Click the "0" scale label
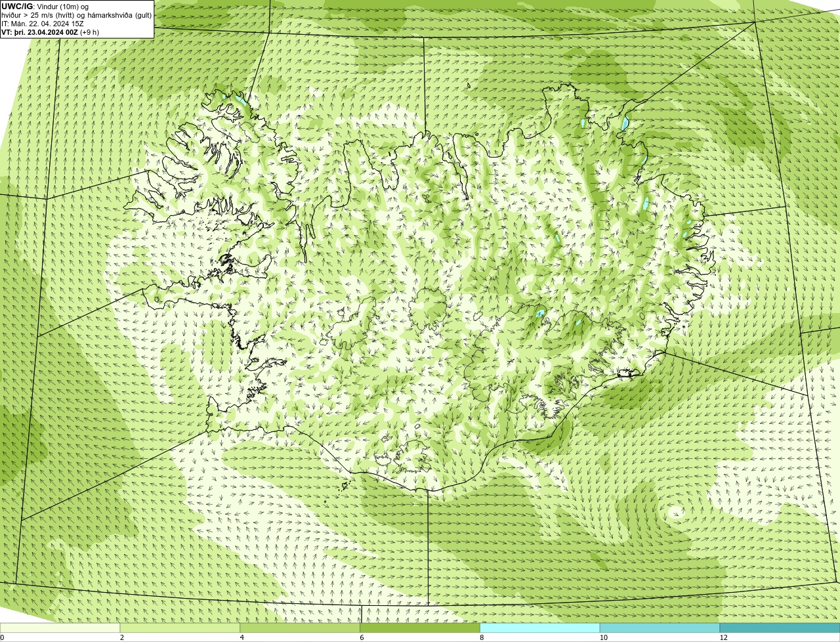Screen dimensions: 840x642 tap(2, 637)
